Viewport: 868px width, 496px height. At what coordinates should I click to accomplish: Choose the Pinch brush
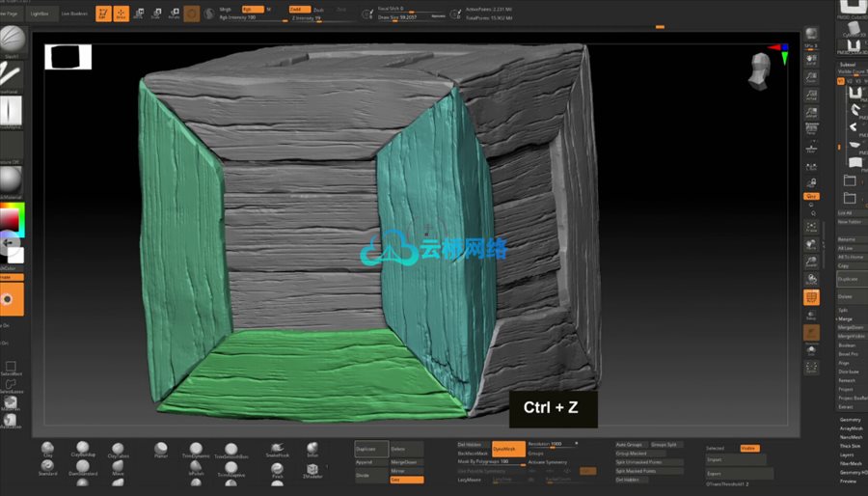coord(277,469)
